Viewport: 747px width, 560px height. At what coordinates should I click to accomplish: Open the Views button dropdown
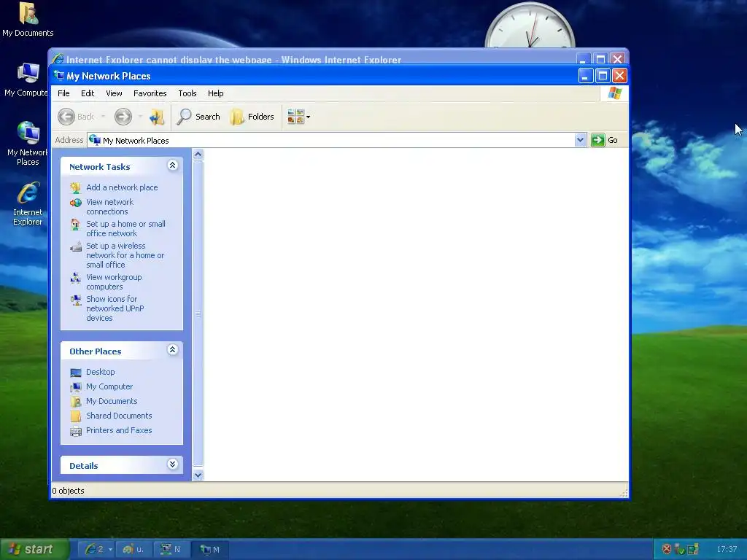[298, 117]
